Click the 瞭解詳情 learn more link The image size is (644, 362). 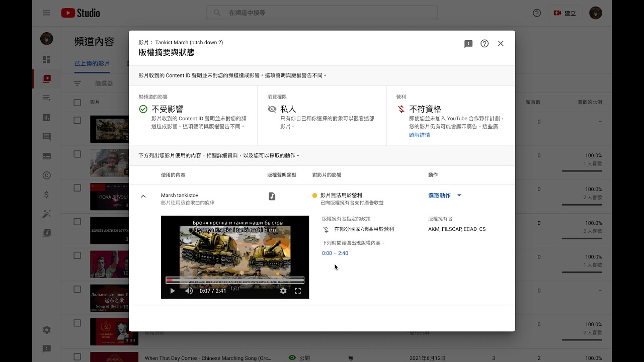420,135
